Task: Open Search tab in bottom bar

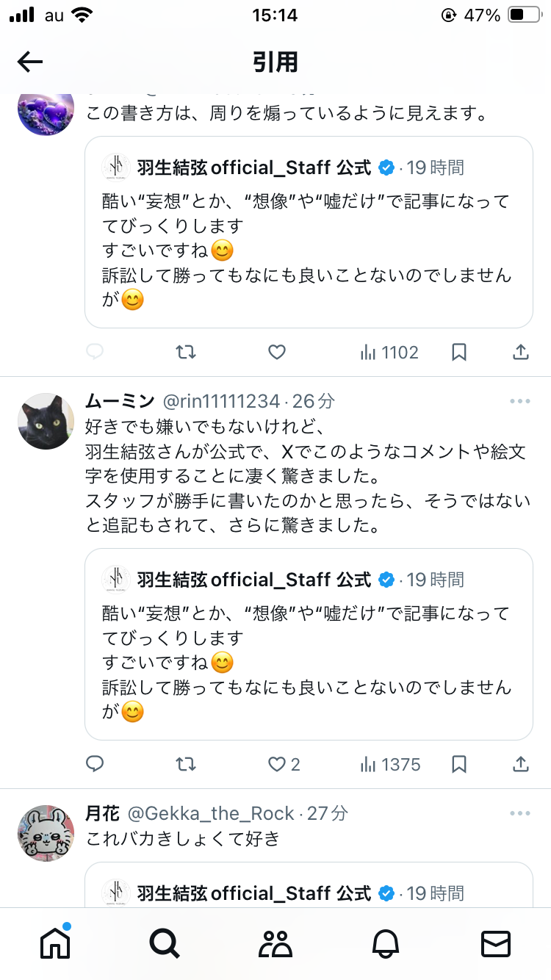Action: pos(165,943)
